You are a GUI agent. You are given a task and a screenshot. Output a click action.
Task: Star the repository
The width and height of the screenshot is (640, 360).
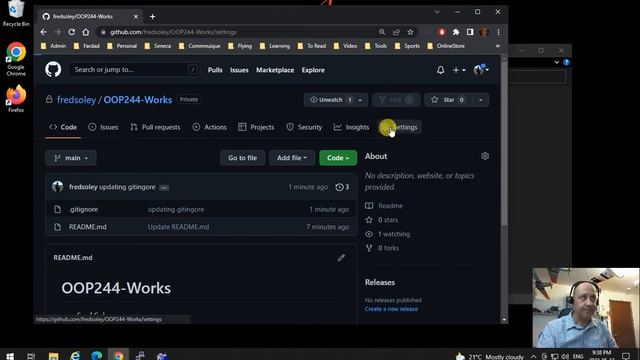[448, 100]
